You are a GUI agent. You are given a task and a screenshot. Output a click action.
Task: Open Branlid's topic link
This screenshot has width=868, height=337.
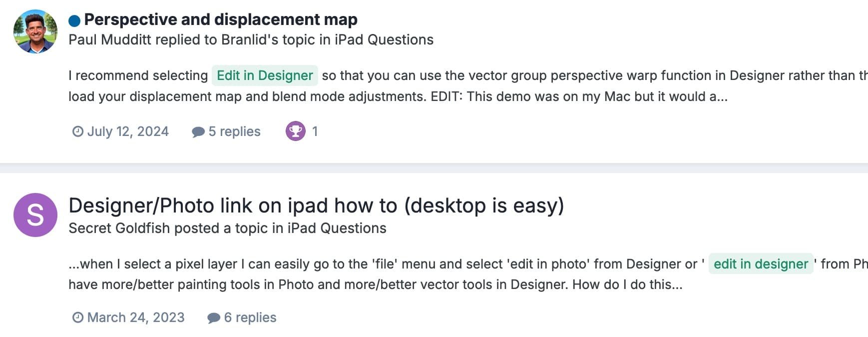click(x=268, y=39)
